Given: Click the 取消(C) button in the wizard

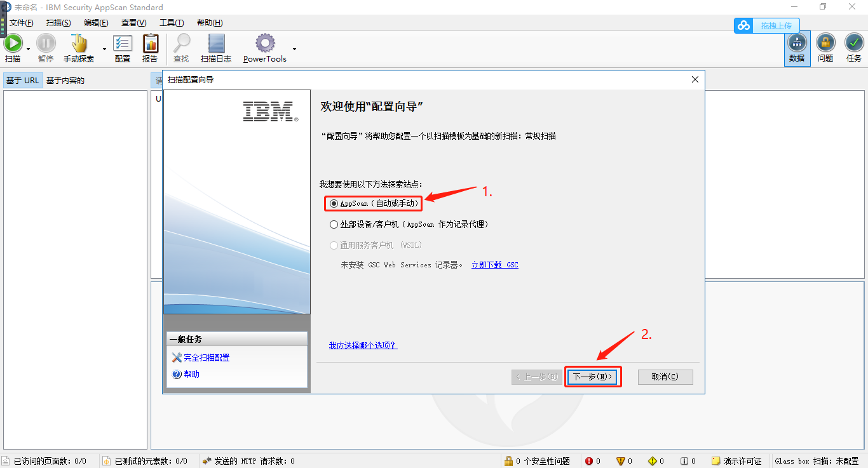Looking at the screenshot, I should pyautogui.click(x=665, y=377).
